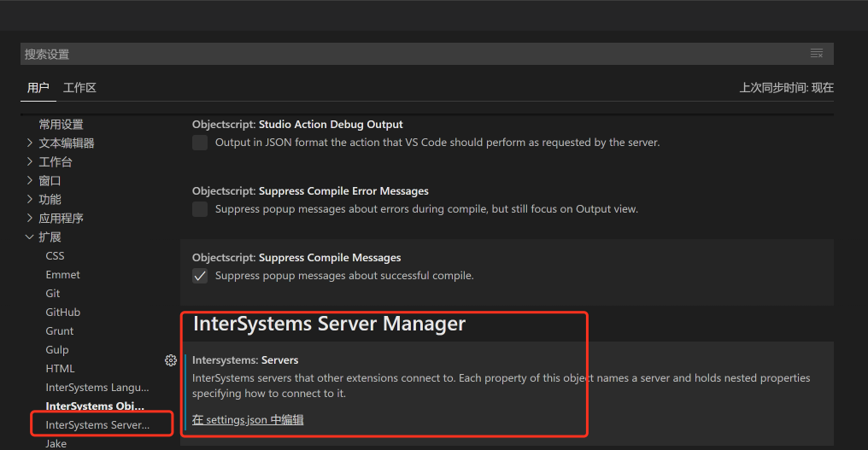Select Gulp extension settings
The image size is (868, 450).
57,350
